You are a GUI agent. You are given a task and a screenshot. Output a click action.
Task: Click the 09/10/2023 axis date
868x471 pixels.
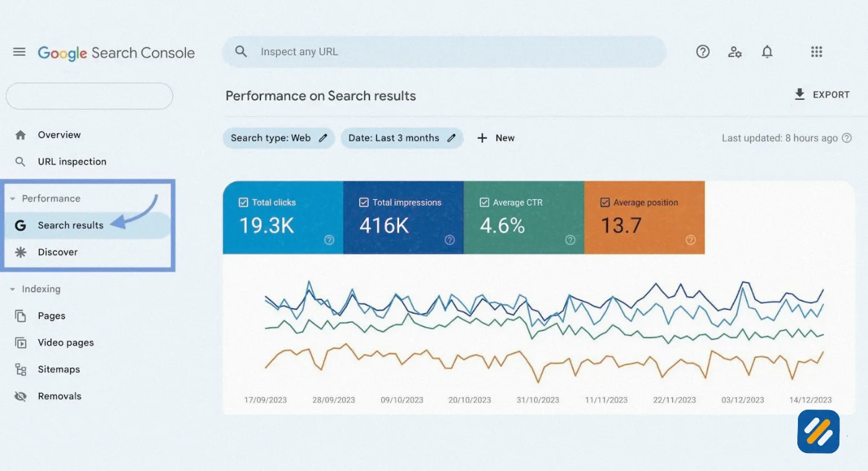click(402, 400)
